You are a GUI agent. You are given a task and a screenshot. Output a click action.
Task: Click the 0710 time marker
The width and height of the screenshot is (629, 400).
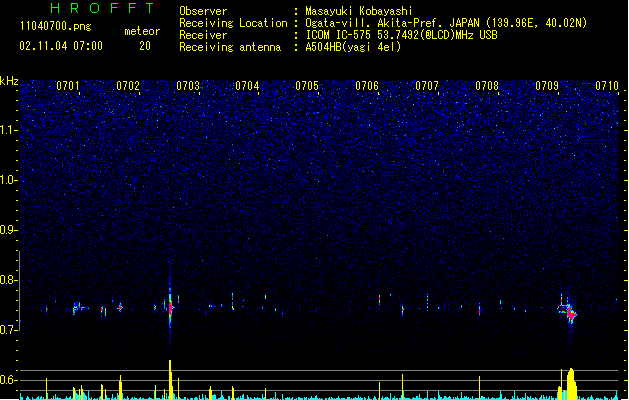click(607, 86)
